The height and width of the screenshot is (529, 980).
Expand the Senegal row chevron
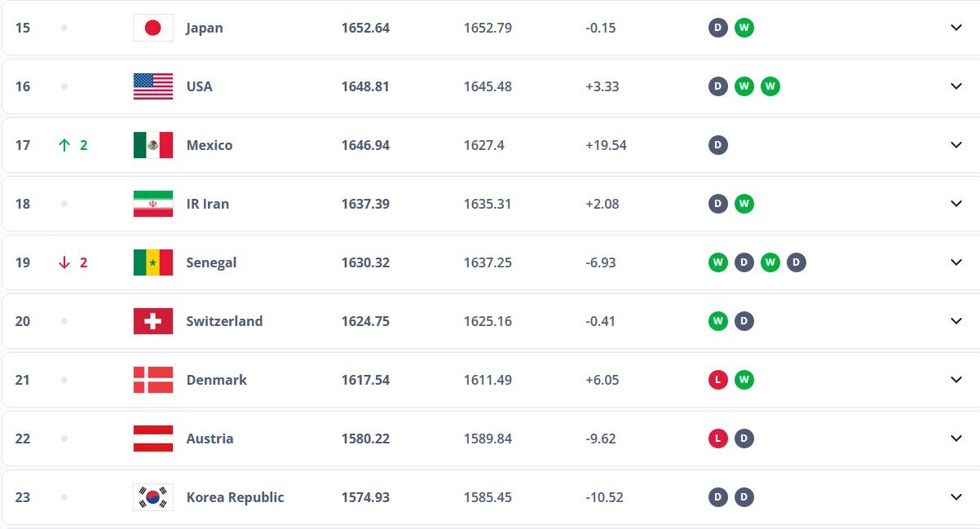[x=956, y=262]
